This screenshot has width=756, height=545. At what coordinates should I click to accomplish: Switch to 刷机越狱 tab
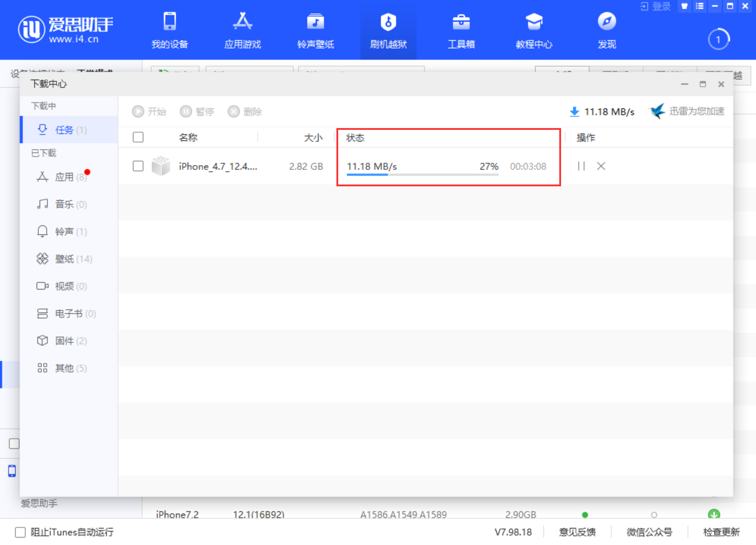[x=388, y=30]
